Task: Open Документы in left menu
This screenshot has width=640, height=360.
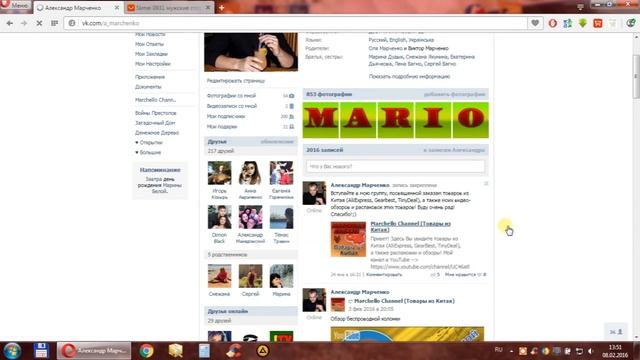Action: point(148,87)
